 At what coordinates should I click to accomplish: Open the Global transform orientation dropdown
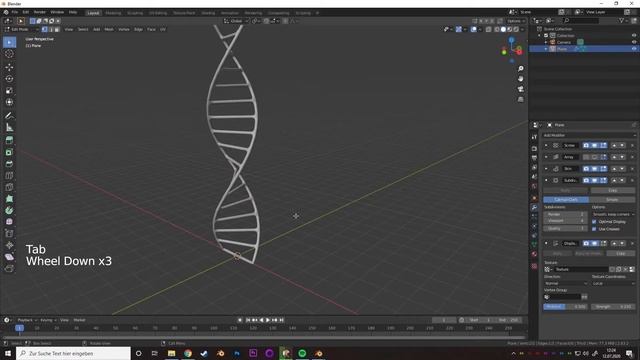click(236, 21)
